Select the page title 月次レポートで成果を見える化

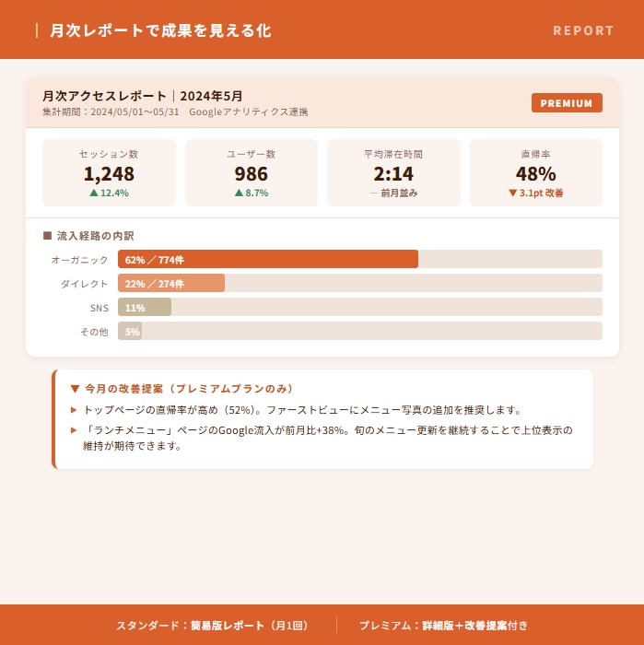pos(160,30)
